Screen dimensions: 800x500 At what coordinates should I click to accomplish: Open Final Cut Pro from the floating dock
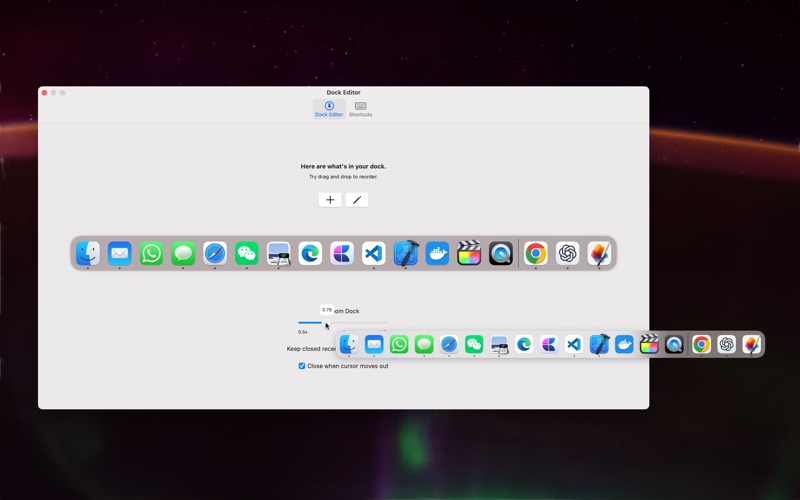(649, 344)
